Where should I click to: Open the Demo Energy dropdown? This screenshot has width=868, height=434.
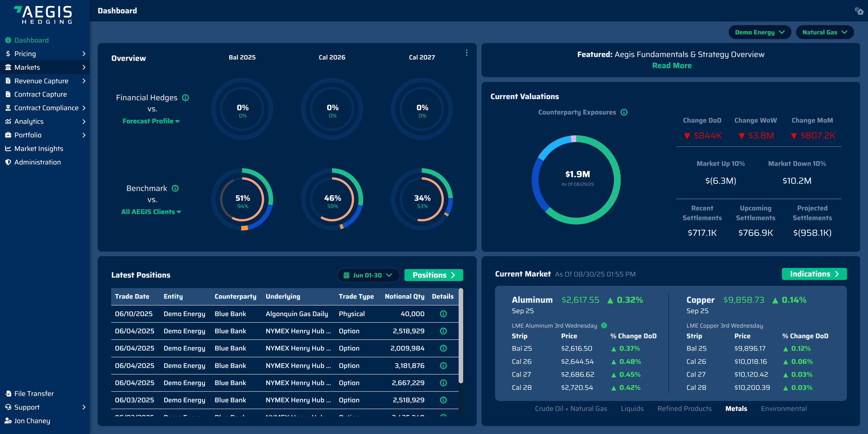click(x=759, y=32)
